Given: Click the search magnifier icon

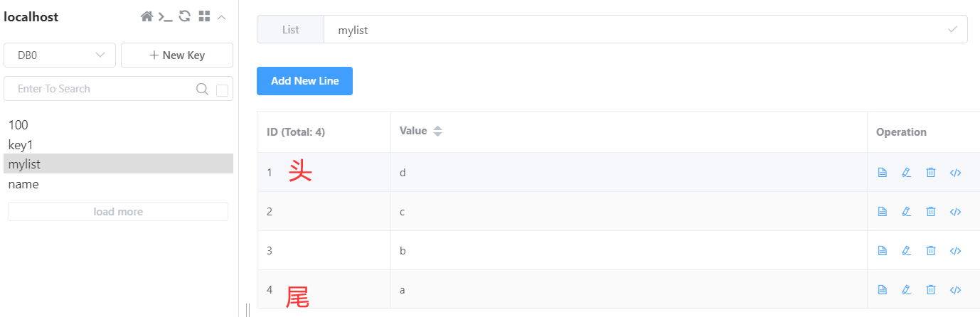Looking at the screenshot, I should (x=202, y=89).
